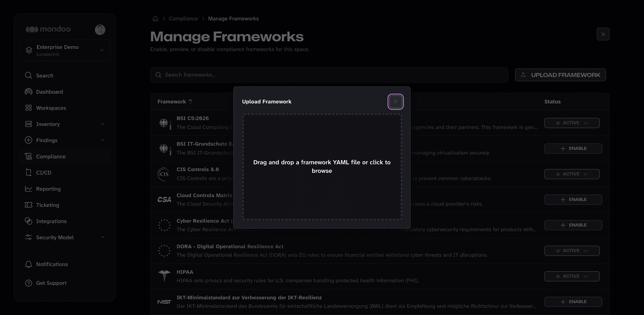The height and width of the screenshot is (315, 644).
Task: Click the Get Support help icon
Action: (x=28, y=283)
